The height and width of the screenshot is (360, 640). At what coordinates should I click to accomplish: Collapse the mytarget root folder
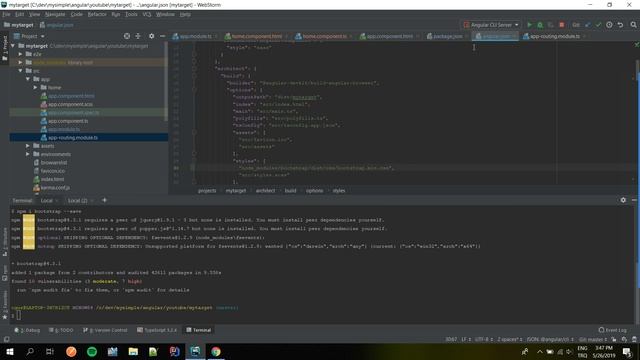(x=13, y=46)
